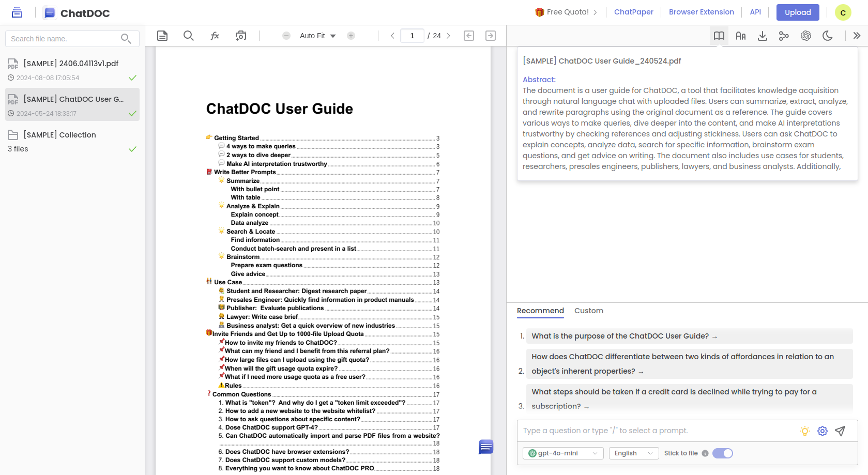Ask recommended question about affordances
Image resolution: width=868 pixels, height=475 pixels.
(x=689, y=364)
